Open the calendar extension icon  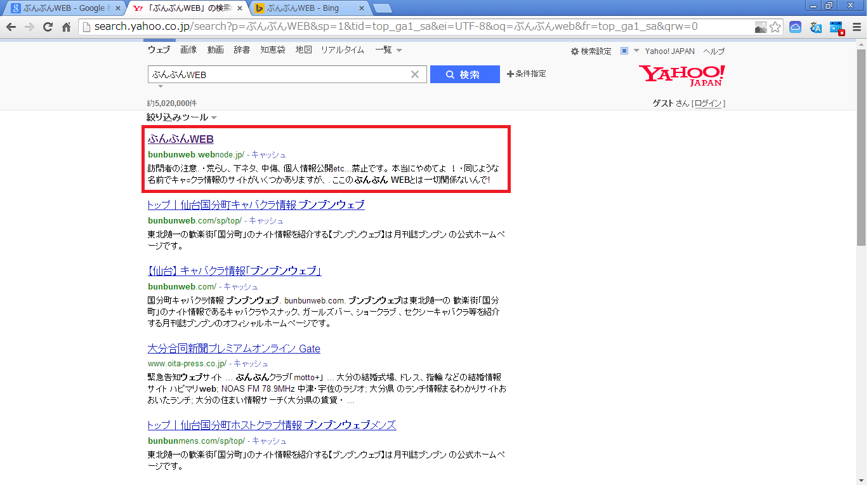tap(836, 27)
